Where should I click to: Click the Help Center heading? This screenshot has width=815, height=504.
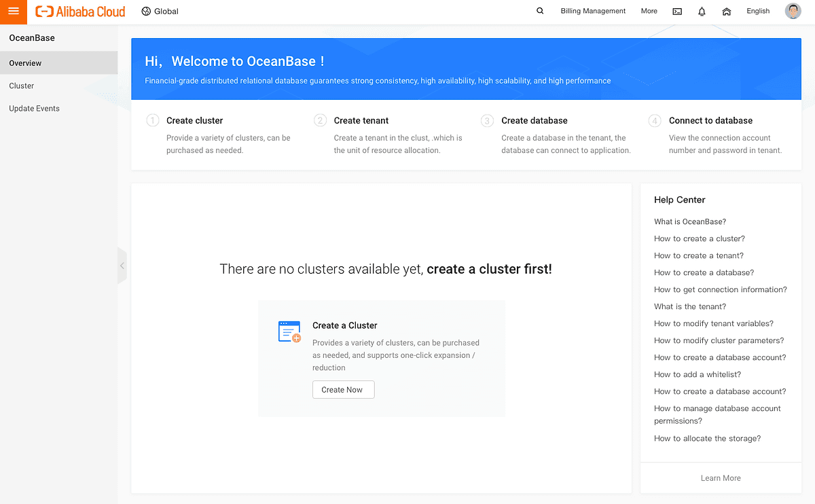679,200
